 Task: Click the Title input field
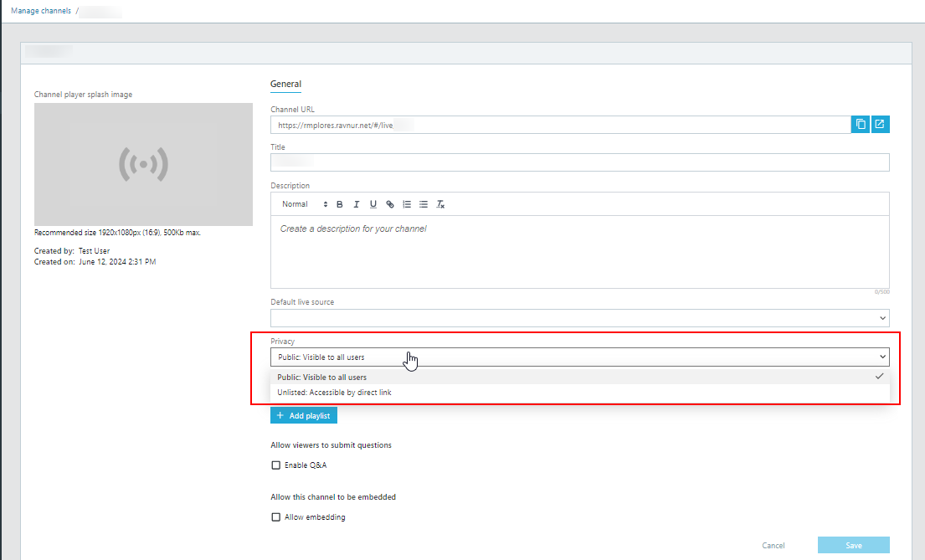click(580, 162)
